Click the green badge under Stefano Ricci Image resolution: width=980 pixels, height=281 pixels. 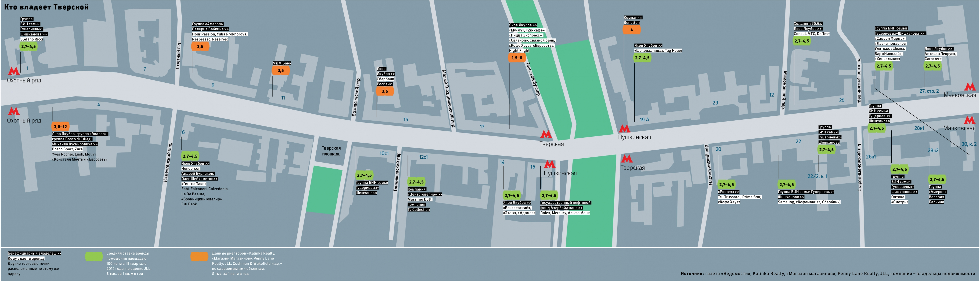click(29, 46)
